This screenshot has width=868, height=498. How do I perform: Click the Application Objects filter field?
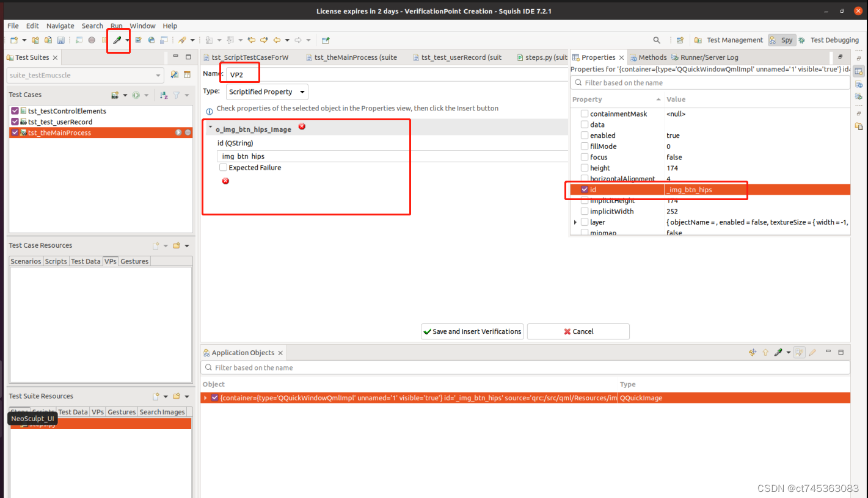(x=525, y=367)
